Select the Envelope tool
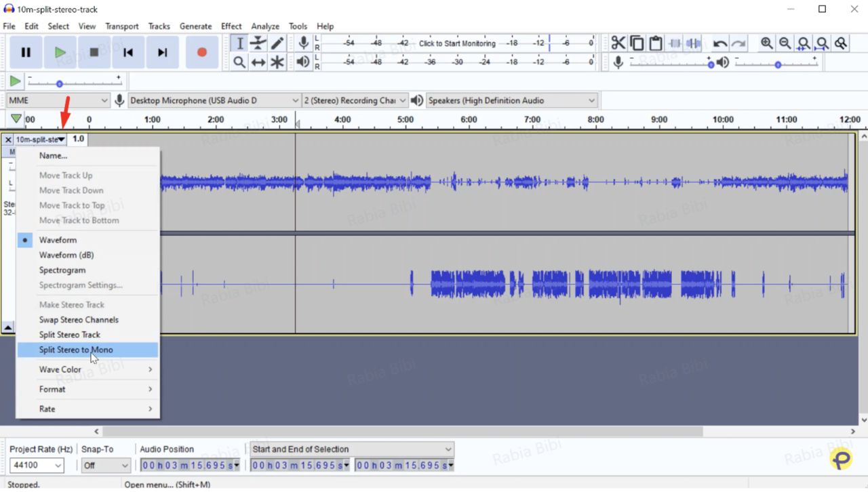This screenshot has height=492, width=868. (258, 43)
